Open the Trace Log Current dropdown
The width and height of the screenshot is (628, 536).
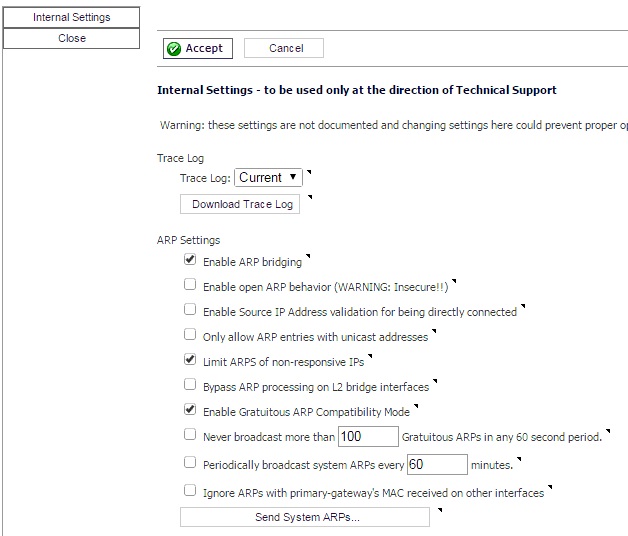coord(268,177)
